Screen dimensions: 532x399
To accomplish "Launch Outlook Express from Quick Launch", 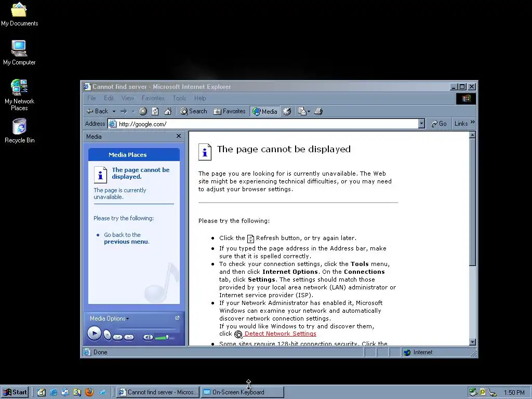I will 65,392.
